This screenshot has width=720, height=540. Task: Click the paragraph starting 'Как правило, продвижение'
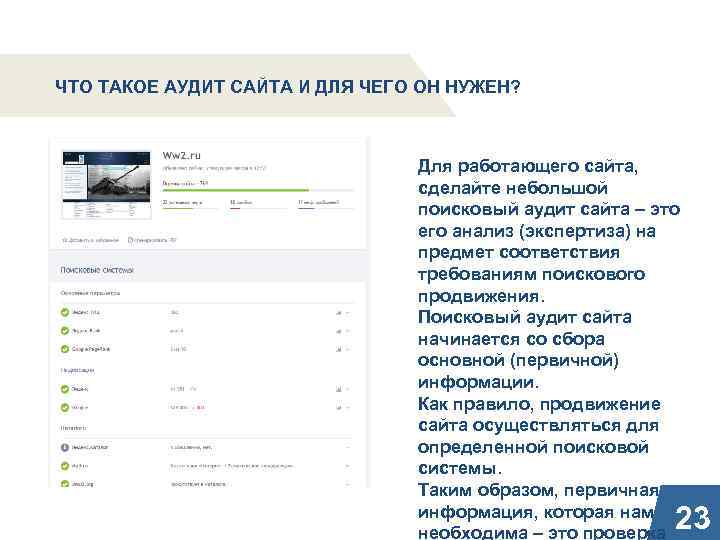[540, 437]
